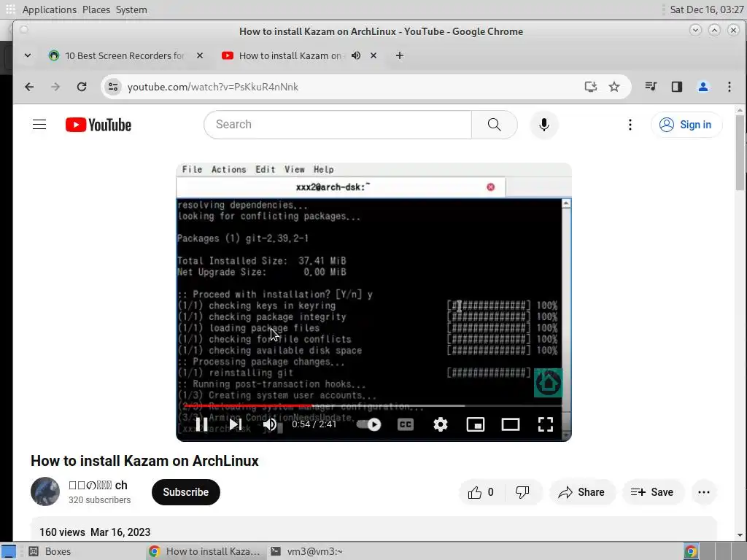Close the Kazam YouTube tab
This screenshot has height=560, width=747.
tap(373, 55)
